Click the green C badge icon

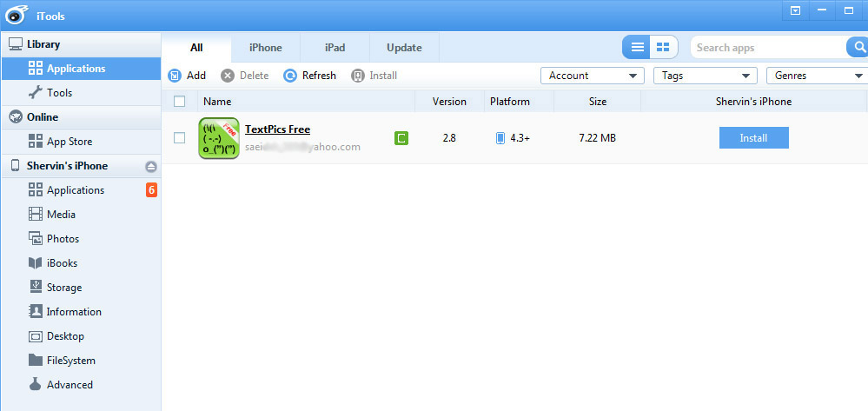point(401,138)
